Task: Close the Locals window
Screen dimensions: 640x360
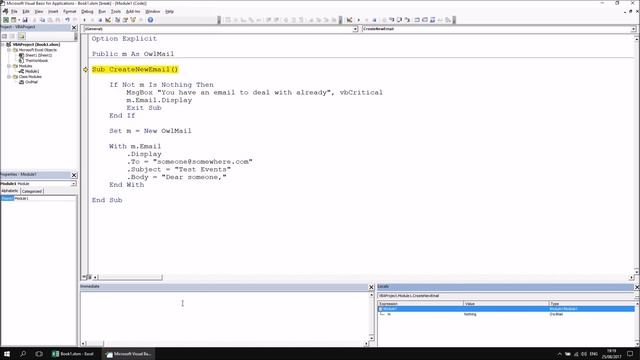Action: [637, 287]
